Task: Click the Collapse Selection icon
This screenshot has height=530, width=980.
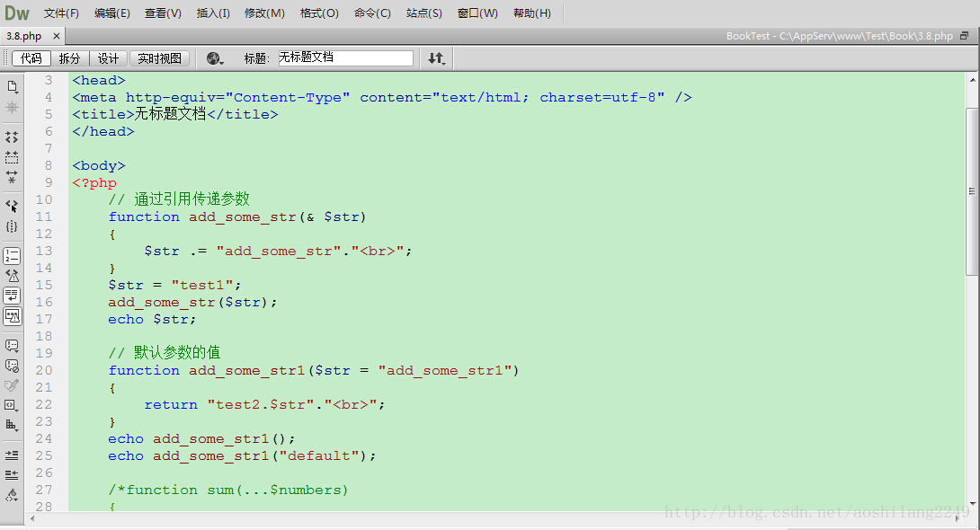Action: [x=12, y=157]
